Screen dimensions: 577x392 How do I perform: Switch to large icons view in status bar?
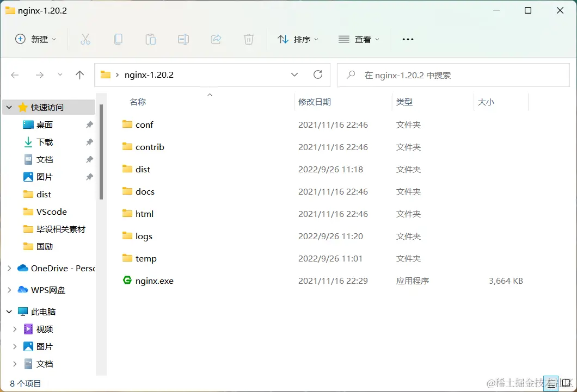566,384
